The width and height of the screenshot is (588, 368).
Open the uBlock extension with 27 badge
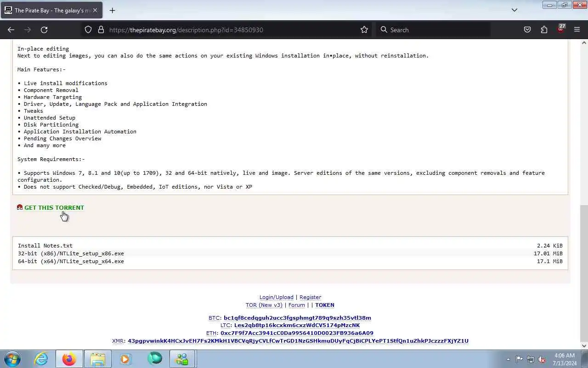tap(560, 29)
